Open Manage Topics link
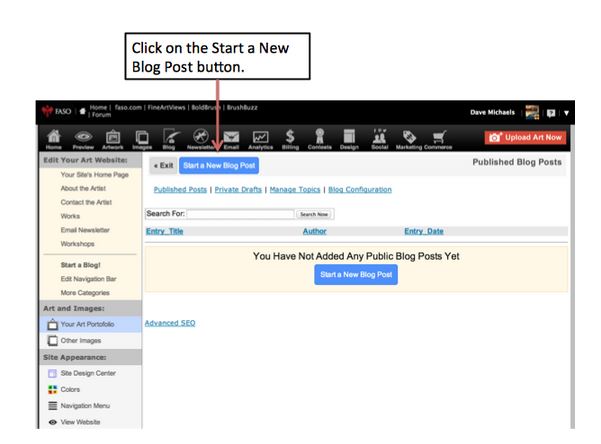601x444 pixels. pos(295,189)
